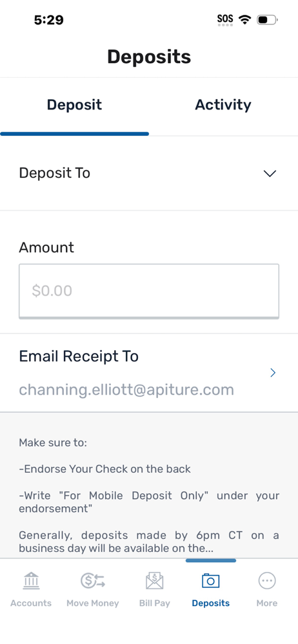This screenshot has height=644, width=298.
Task: Tap the Email Receipt To label
Action: 79,356
